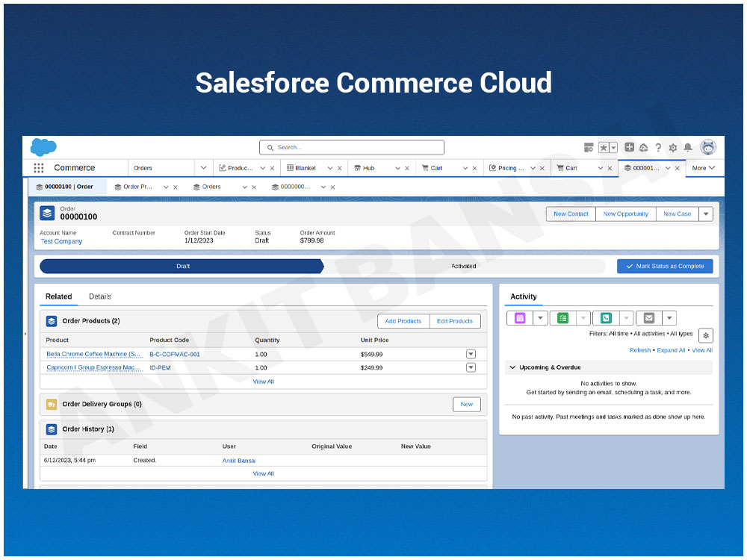Open the Help question mark icon
Image resolution: width=747 pixels, height=560 pixels.
pyautogui.click(x=658, y=148)
